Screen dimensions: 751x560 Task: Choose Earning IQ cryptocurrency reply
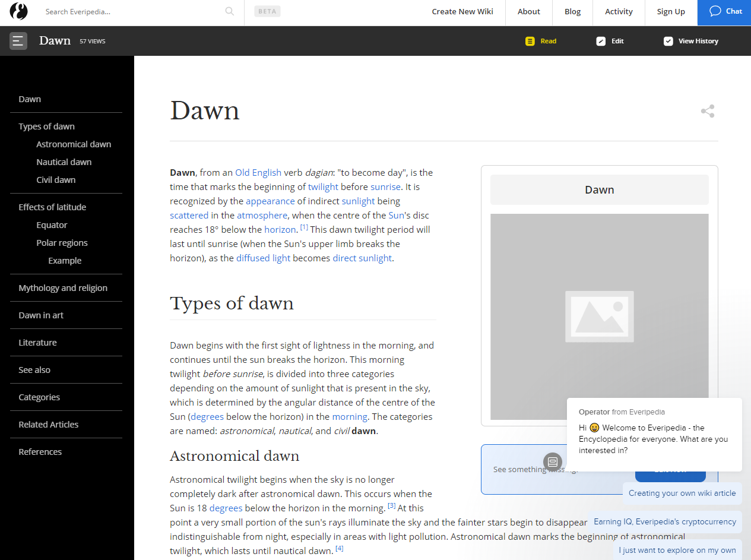(665, 521)
